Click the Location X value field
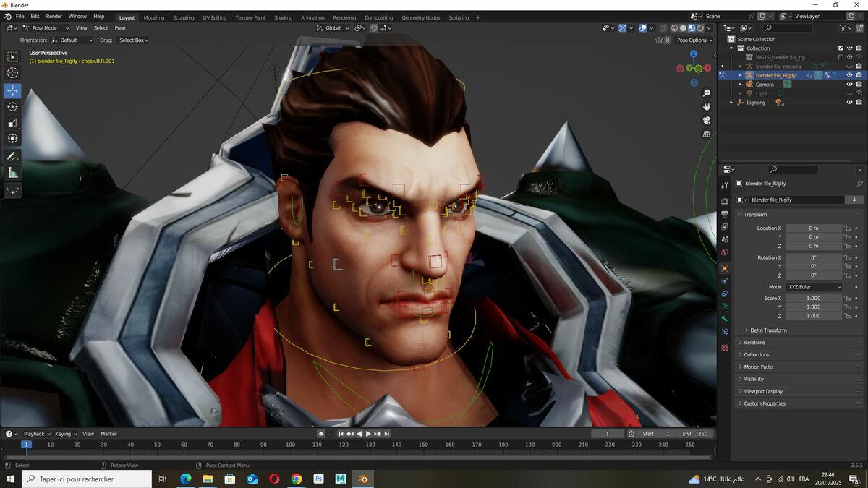 point(814,228)
